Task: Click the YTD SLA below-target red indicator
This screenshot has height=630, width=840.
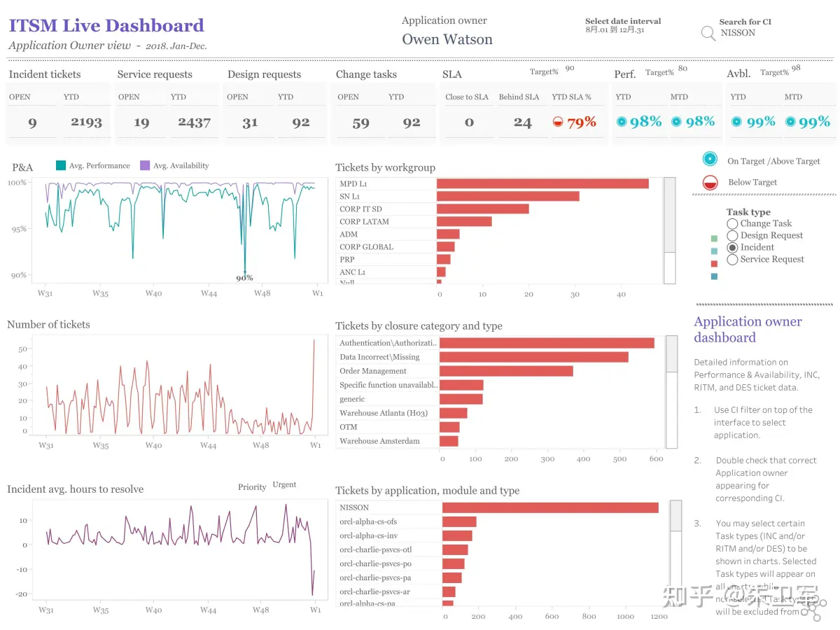Action: point(559,122)
